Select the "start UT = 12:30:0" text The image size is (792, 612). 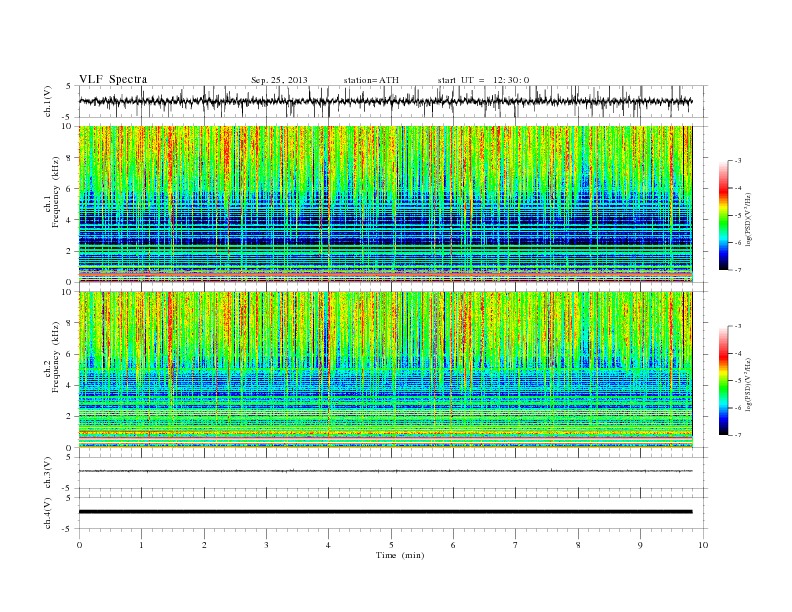[483, 80]
